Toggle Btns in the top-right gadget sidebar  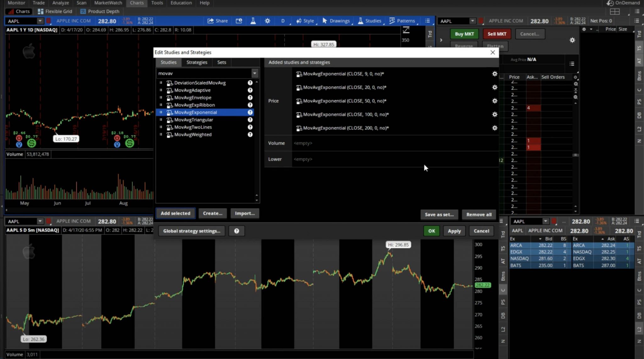[x=639, y=76]
